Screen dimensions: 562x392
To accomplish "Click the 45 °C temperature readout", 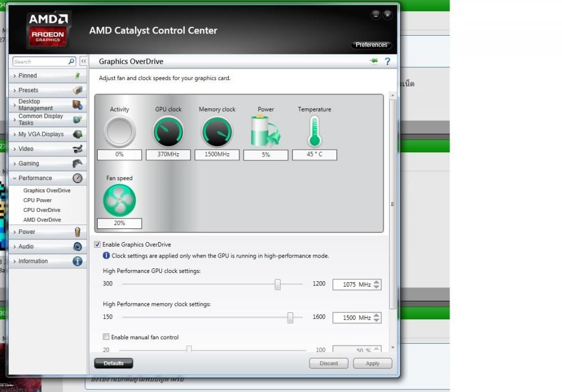I will tap(314, 155).
